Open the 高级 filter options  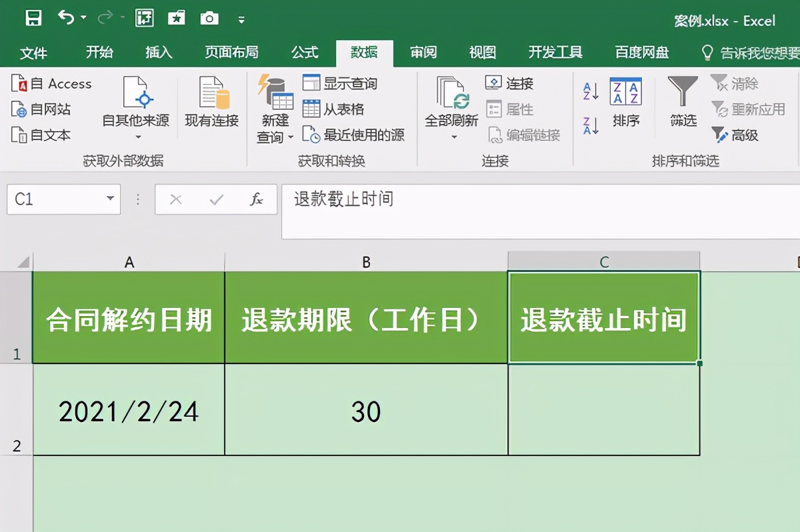click(734, 135)
